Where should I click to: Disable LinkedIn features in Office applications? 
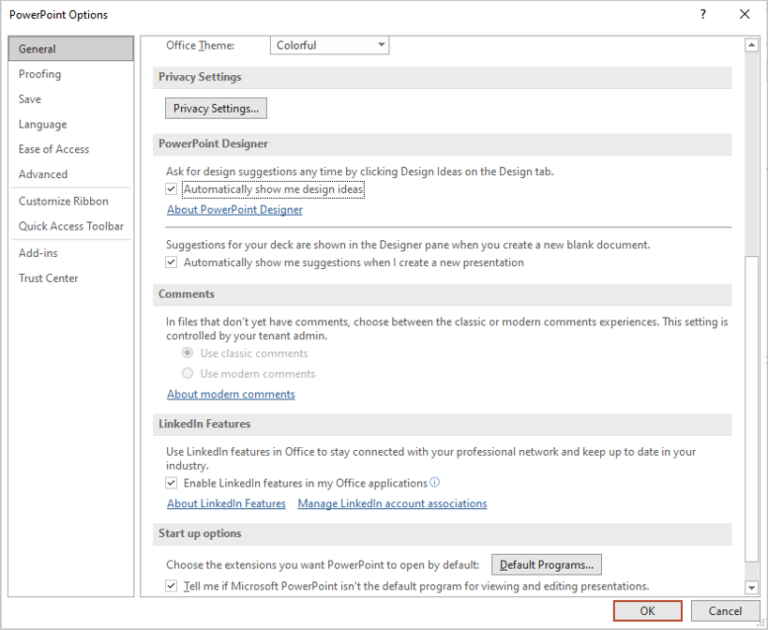[x=171, y=483]
